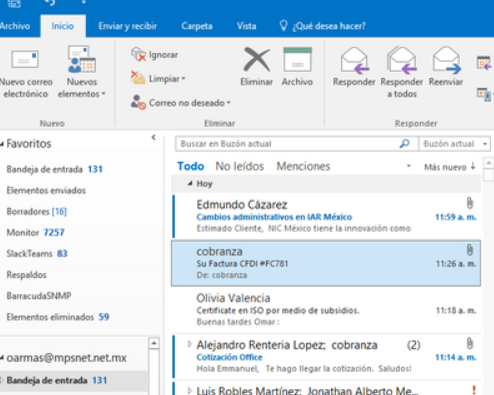Open the small filter dropdown arrow beside Más nuevo
This screenshot has width=494, height=395.
coord(409,166)
